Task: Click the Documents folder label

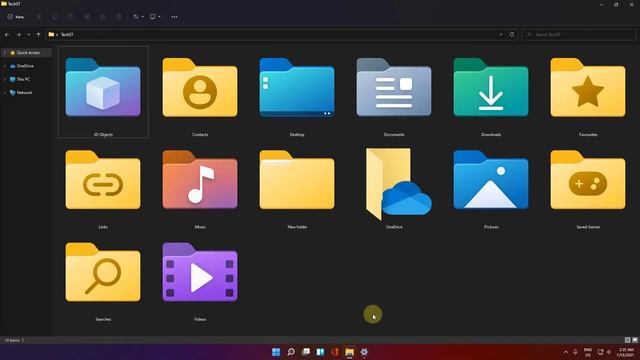Action: coord(394,134)
